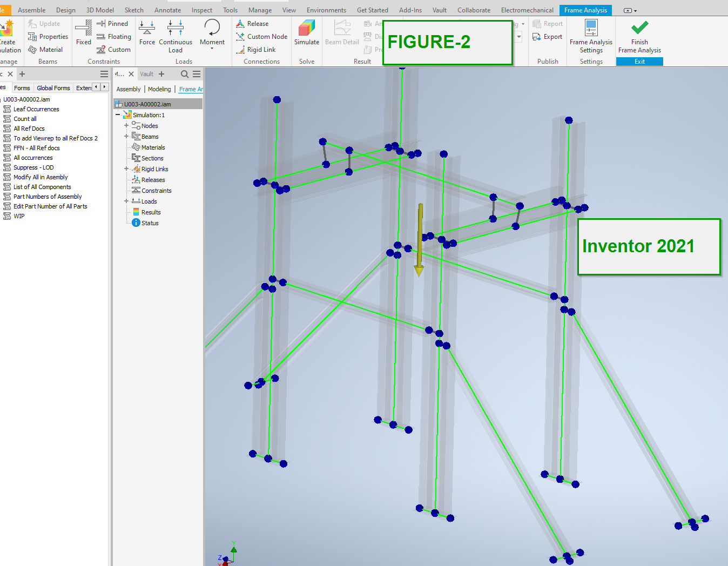The height and width of the screenshot is (566, 728).
Task: Collapse the Simulation:1 tree node
Action: coord(118,115)
